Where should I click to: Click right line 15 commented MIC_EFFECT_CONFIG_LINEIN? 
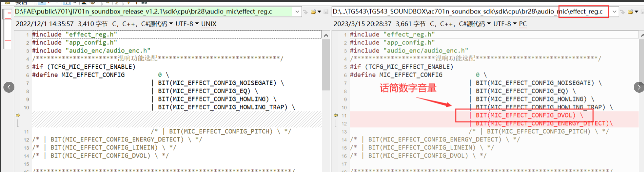(422, 148)
